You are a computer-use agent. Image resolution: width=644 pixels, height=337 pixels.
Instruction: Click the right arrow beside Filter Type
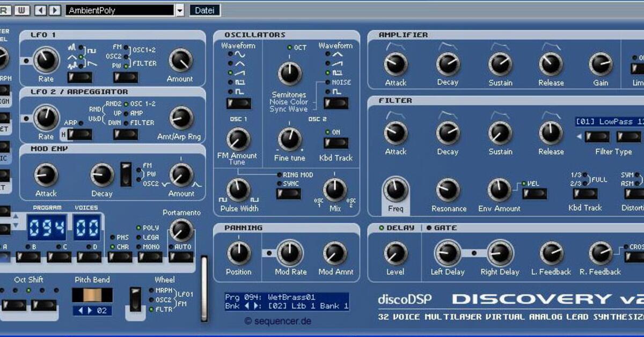click(642, 137)
